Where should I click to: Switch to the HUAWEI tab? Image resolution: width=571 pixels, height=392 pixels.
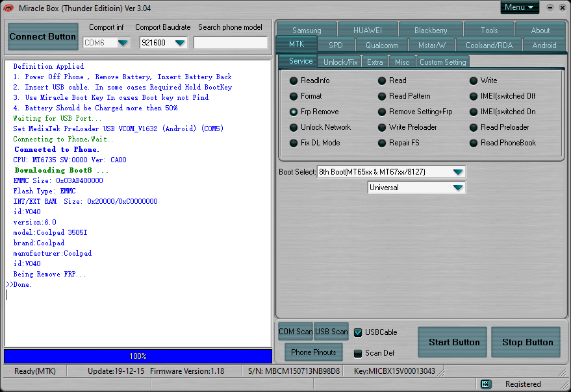coord(368,31)
